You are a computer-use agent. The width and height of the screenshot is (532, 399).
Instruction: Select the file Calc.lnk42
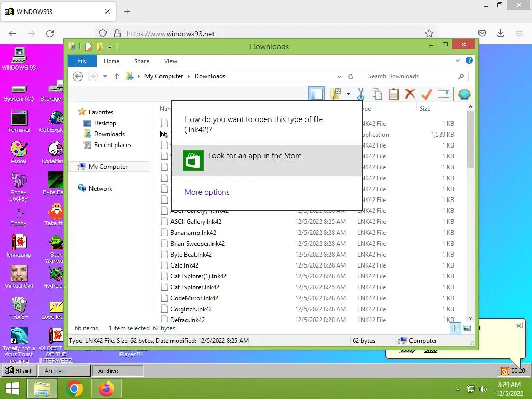184,265
